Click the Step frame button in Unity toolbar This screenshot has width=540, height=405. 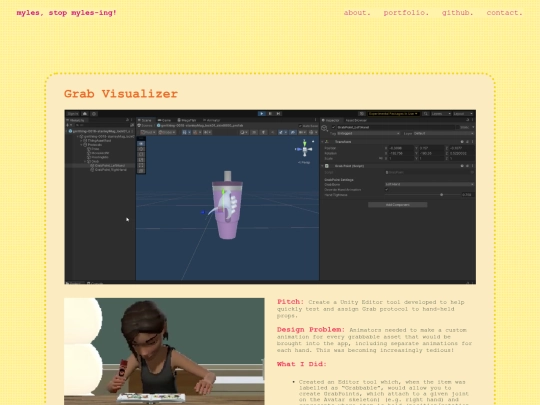tap(279, 113)
